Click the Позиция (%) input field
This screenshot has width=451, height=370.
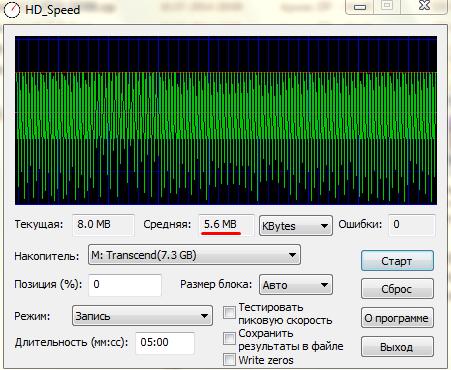pyautogui.click(x=125, y=285)
